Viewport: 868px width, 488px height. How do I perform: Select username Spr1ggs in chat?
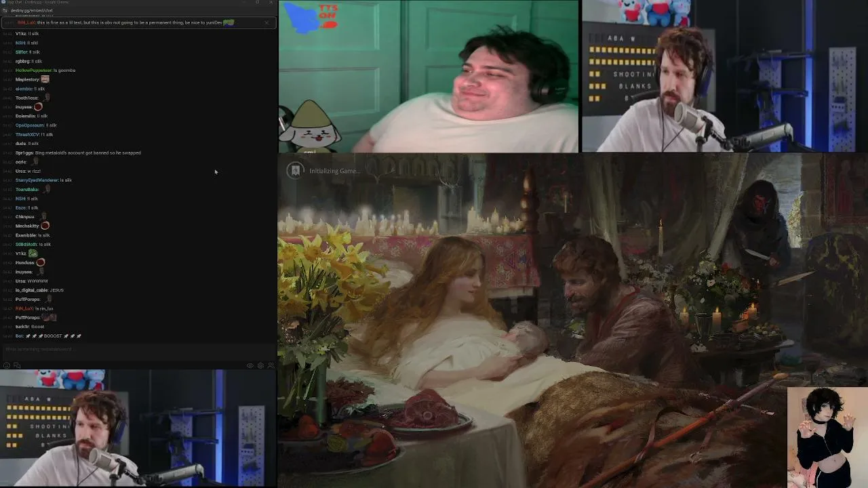point(24,152)
